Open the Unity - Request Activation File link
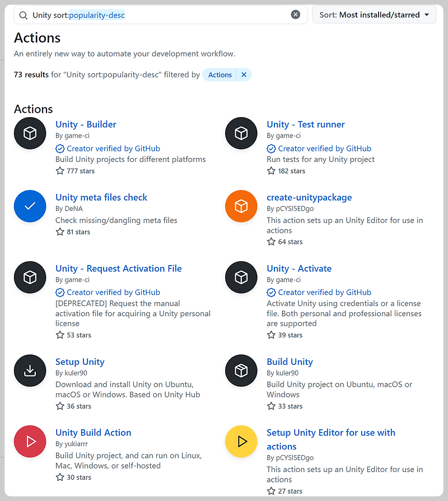This screenshot has height=501, width=448. [x=119, y=268]
